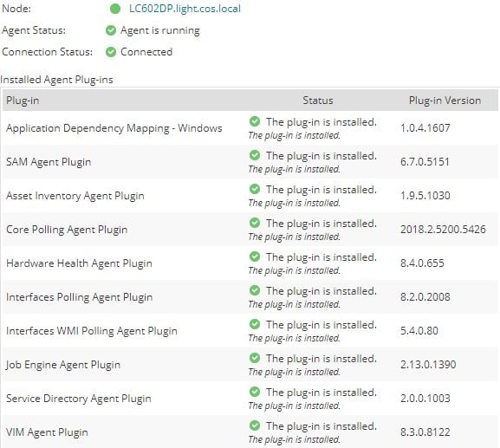Click the Hardware Health Agent Plugin check icon

click(x=255, y=256)
